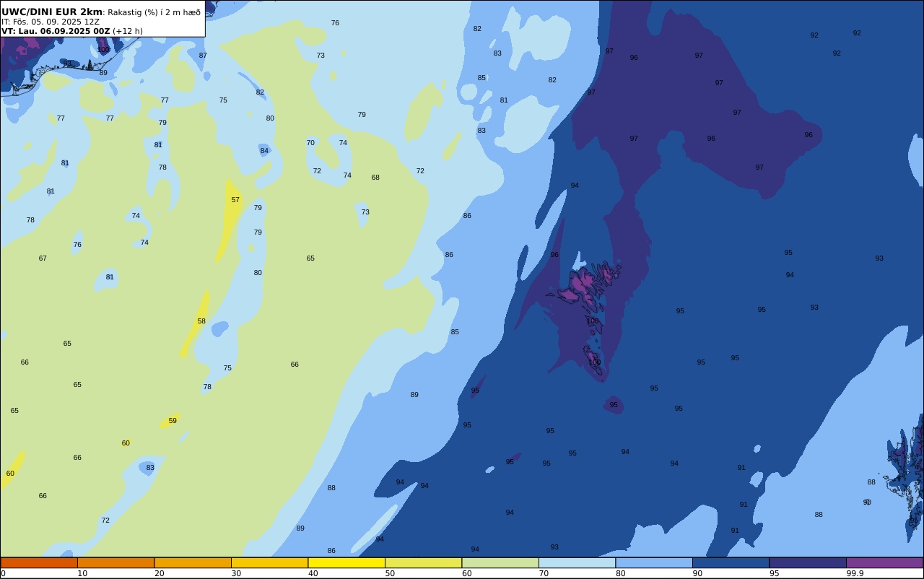Viewport: 924px width, 579px height.
Task: Click the 70–80 pale blue legend swatch
Action: (x=577, y=562)
